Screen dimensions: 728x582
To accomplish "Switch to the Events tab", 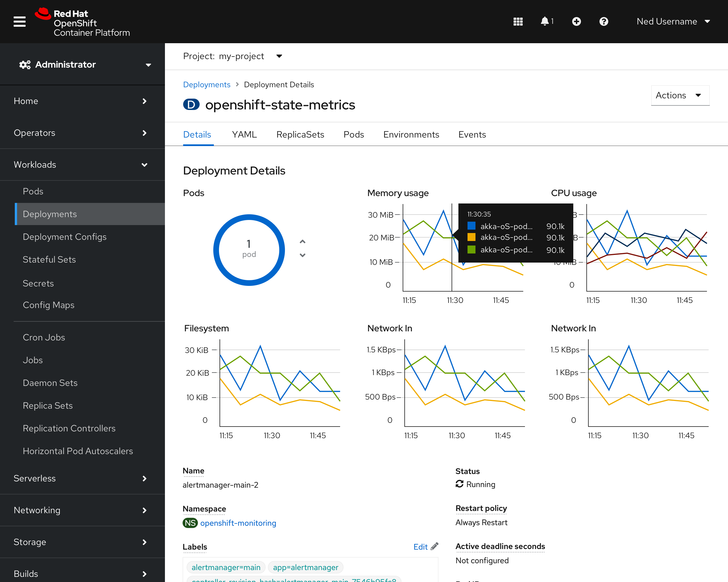I will pyautogui.click(x=472, y=134).
